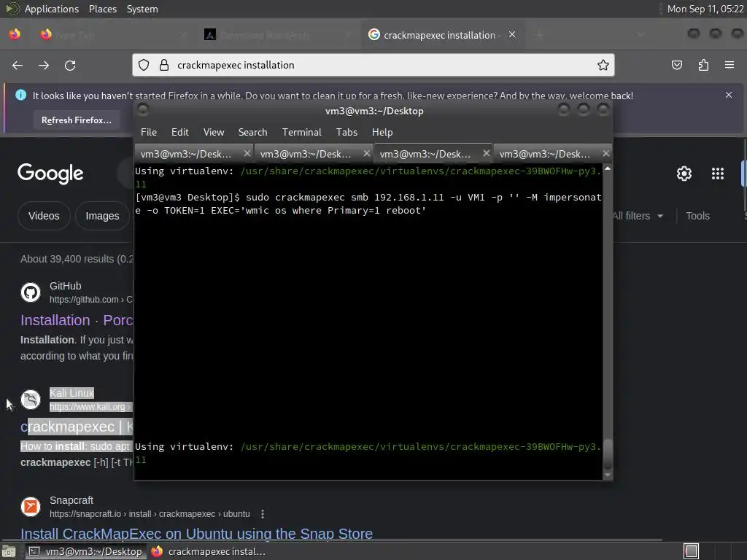Open the System panel menu
Image resolution: width=747 pixels, height=560 pixels.
point(142,9)
